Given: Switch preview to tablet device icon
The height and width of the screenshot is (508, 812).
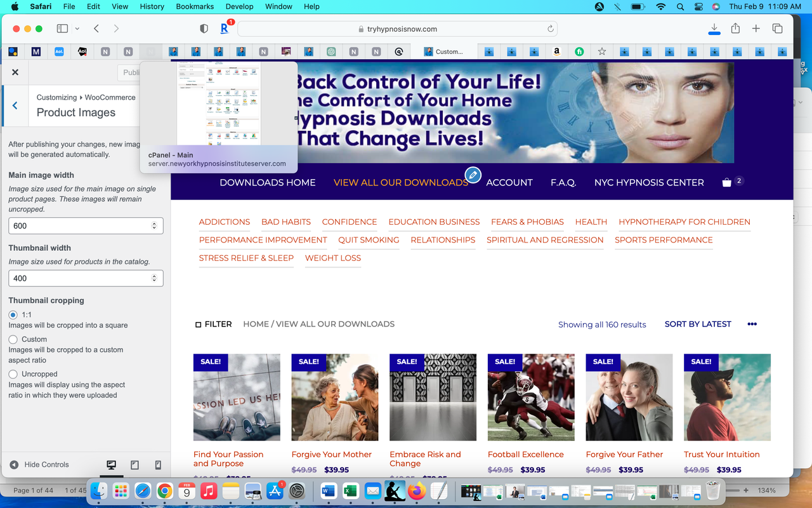Looking at the screenshot, I should tap(134, 465).
